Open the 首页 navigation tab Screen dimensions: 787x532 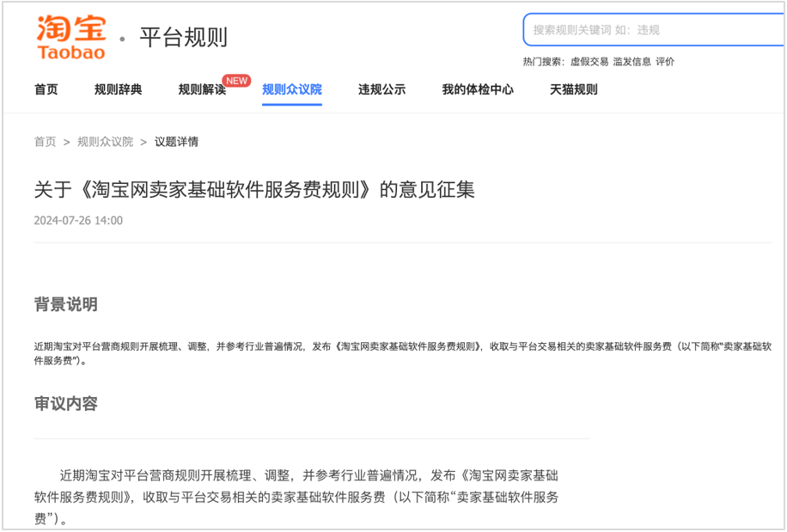pyautogui.click(x=46, y=90)
